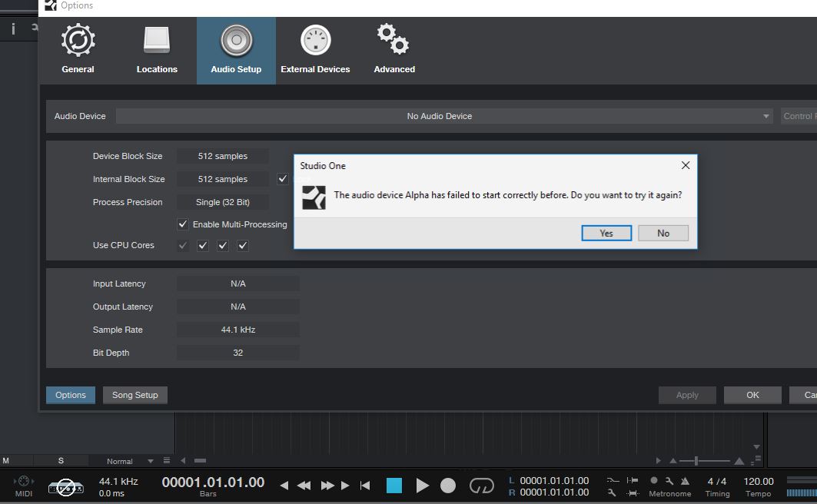Click the small zoom-out triangle
This screenshot has width=817, height=504.
pyautogui.click(x=673, y=461)
